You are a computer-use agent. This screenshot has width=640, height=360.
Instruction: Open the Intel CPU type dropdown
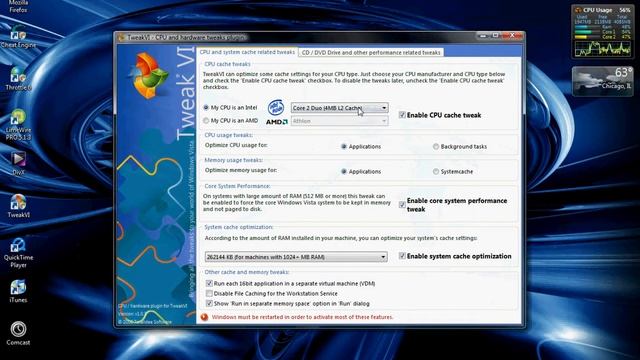coord(340,108)
